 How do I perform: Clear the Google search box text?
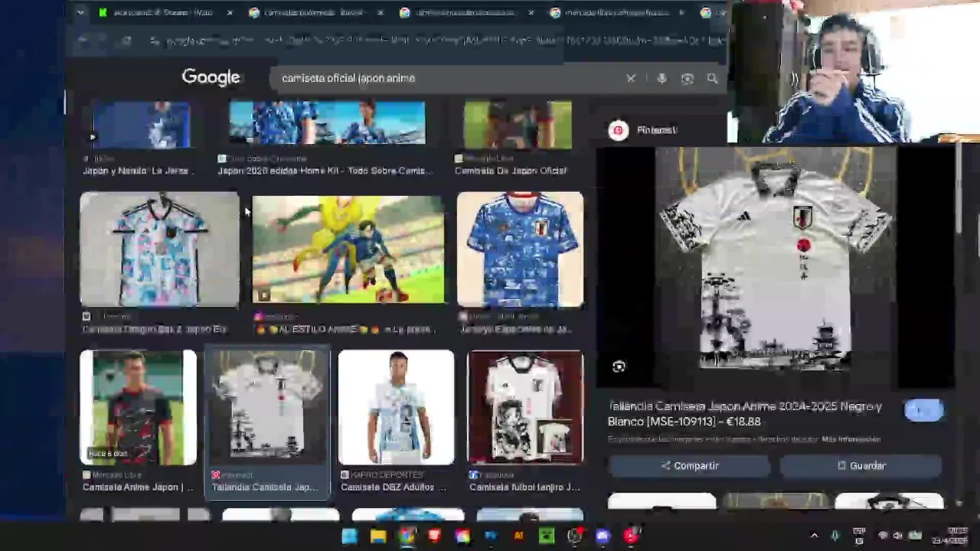pos(631,78)
